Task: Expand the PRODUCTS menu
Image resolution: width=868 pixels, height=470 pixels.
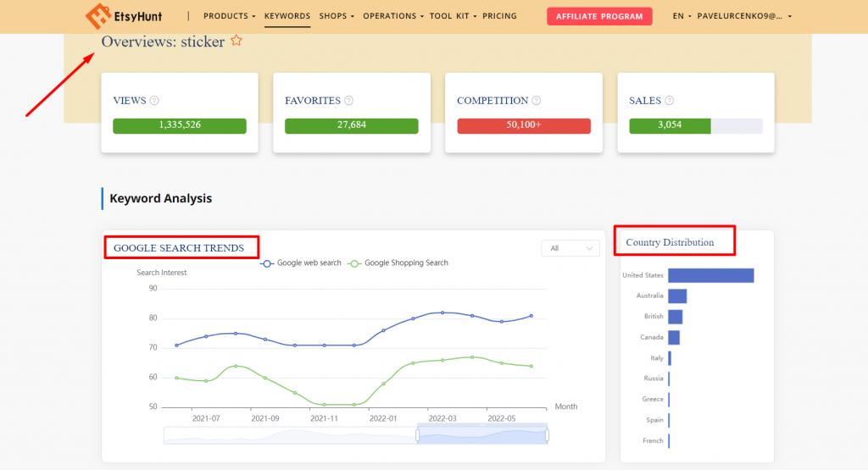Action: (229, 16)
